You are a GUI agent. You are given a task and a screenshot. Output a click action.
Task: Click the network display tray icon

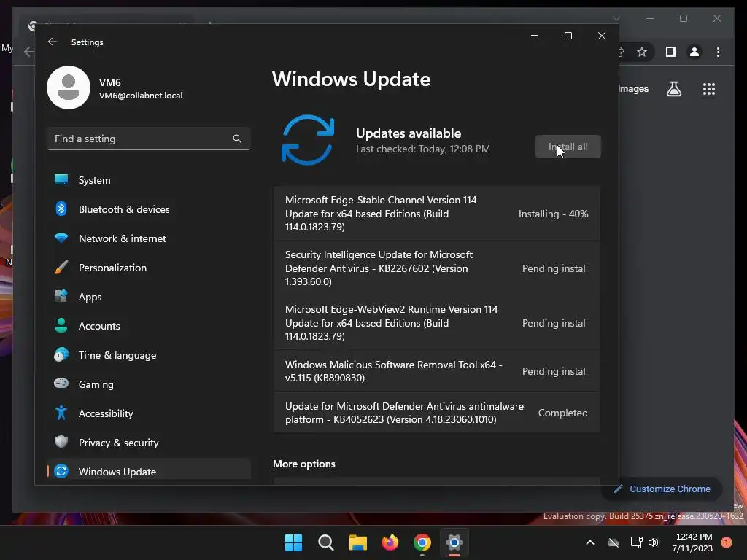tap(636, 542)
